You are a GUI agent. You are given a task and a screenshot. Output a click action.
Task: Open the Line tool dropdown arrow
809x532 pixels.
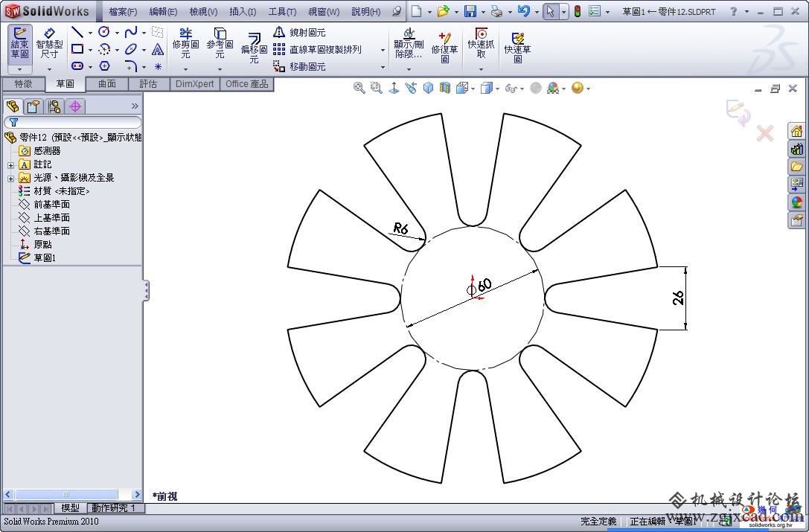click(x=90, y=33)
